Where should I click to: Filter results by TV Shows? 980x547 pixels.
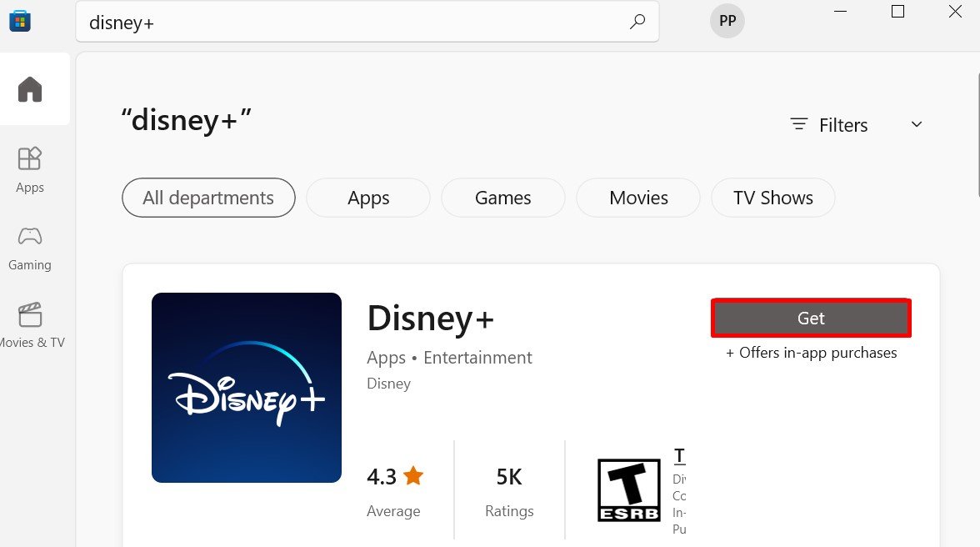(x=772, y=198)
